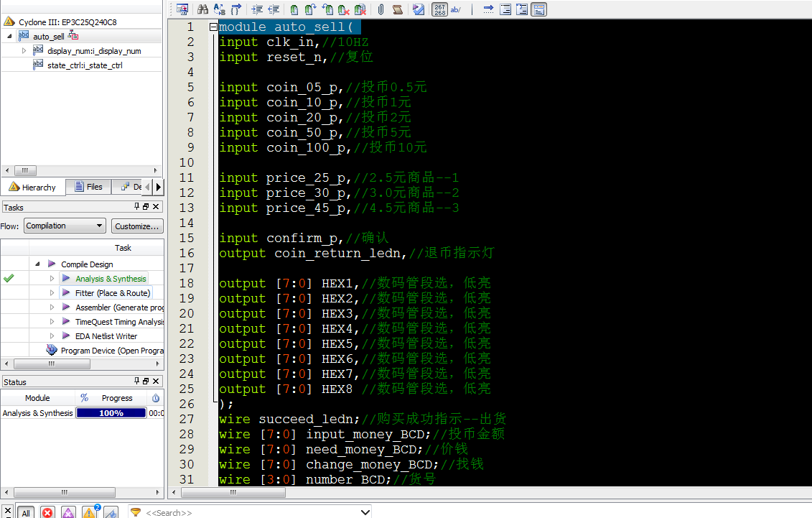Click the Progress column header
Viewport: 812px width, 518px height.
click(x=117, y=398)
